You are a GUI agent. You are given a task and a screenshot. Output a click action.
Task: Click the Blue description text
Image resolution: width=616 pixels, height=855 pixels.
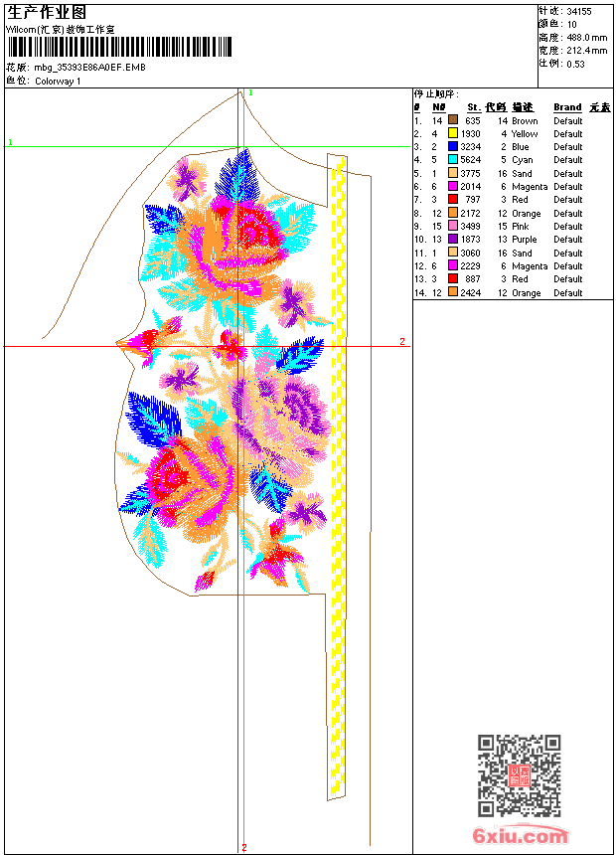tap(521, 147)
